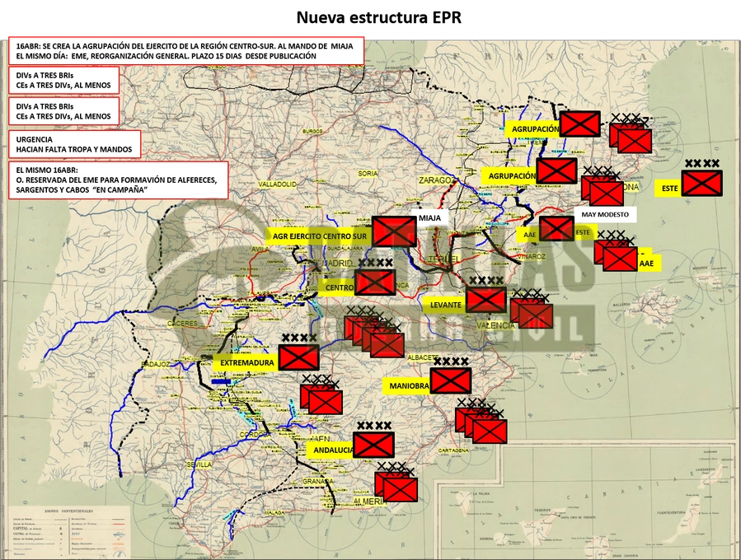Select the BADAJOZ city label

(x=156, y=364)
